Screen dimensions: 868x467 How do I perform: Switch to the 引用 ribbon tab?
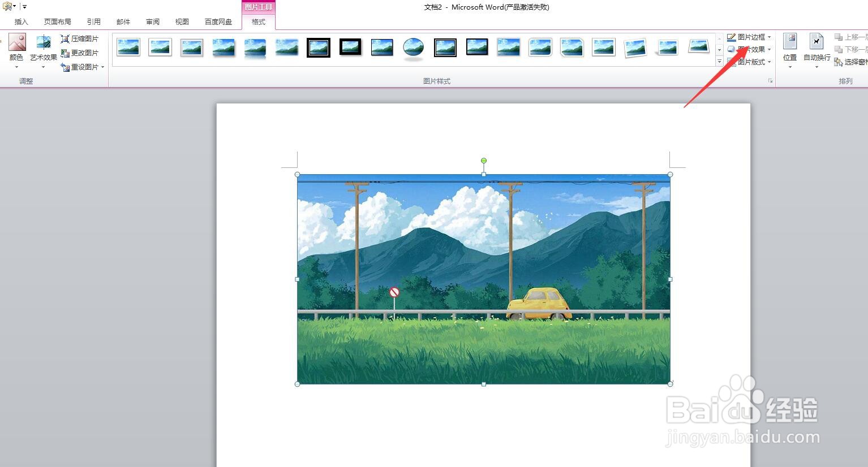click(x=94, y=22)
